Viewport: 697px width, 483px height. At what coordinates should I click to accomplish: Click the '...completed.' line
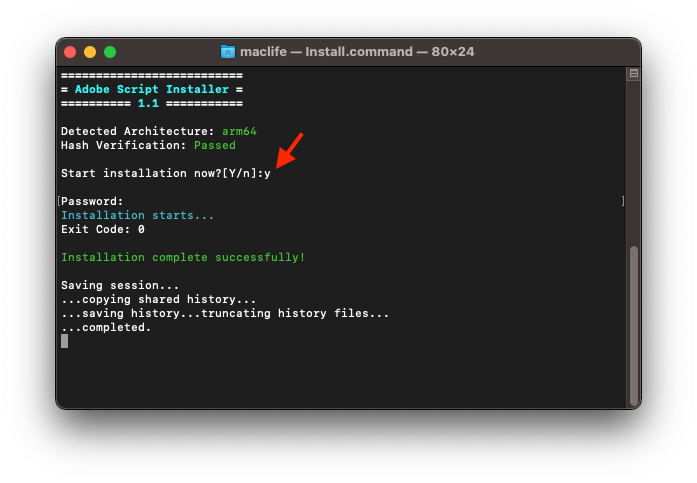pyautogui.click(x=106, y=327)
